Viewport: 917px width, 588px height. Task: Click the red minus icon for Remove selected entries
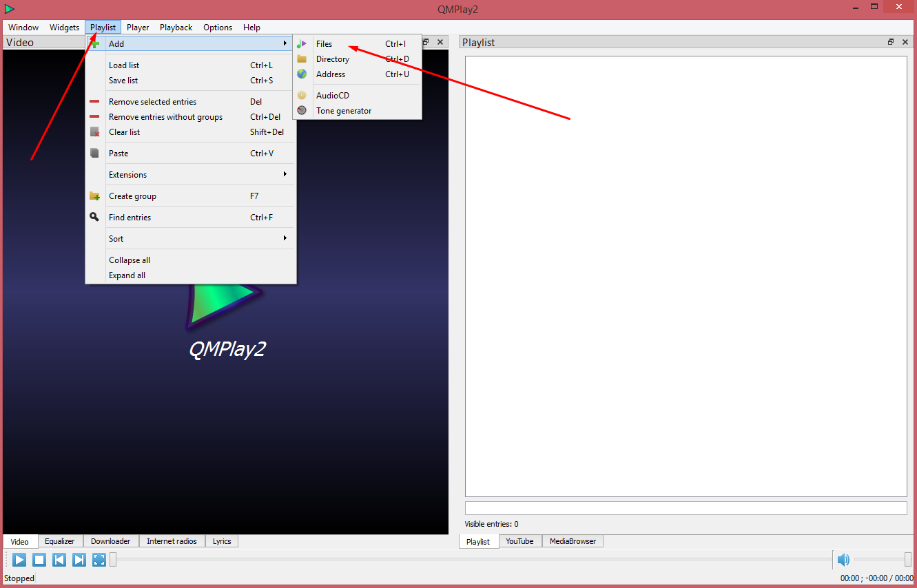[94, 102]
